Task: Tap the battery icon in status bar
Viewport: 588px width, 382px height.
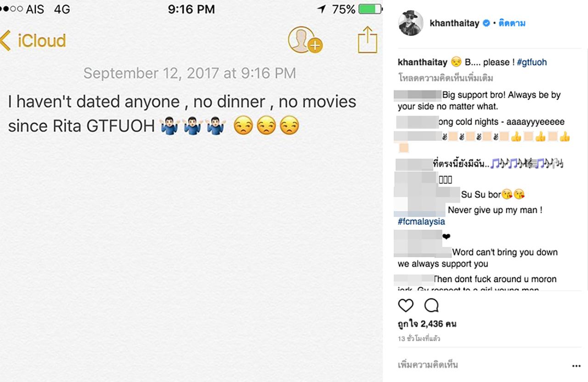Action: coord(369,9)
